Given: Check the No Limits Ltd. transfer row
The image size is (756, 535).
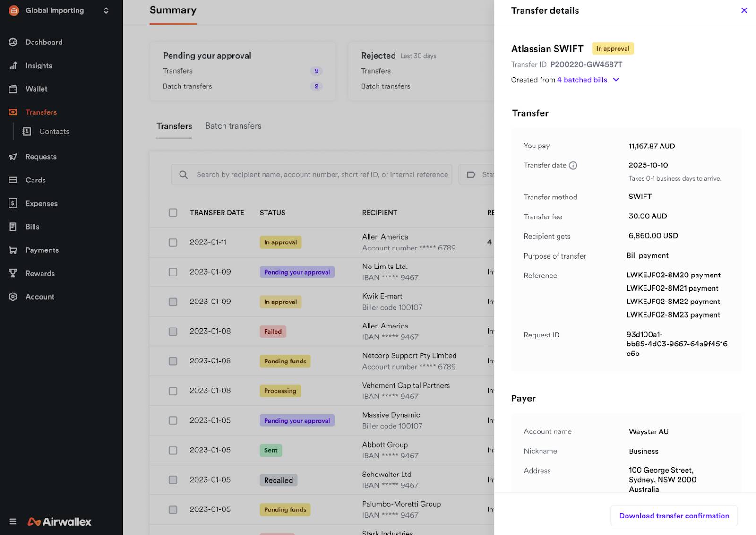Looking at the screenshot, I should click(173, 272).
